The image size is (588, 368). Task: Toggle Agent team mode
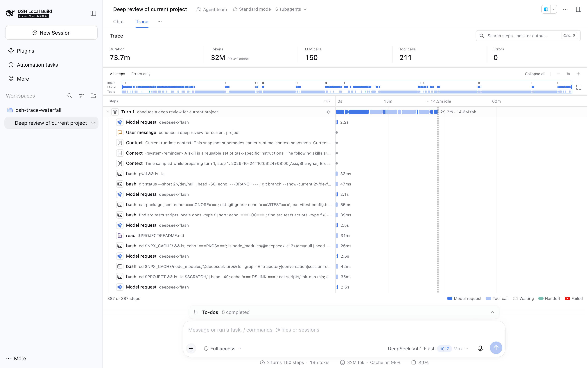pyautogui.click(x=212, y=9)
